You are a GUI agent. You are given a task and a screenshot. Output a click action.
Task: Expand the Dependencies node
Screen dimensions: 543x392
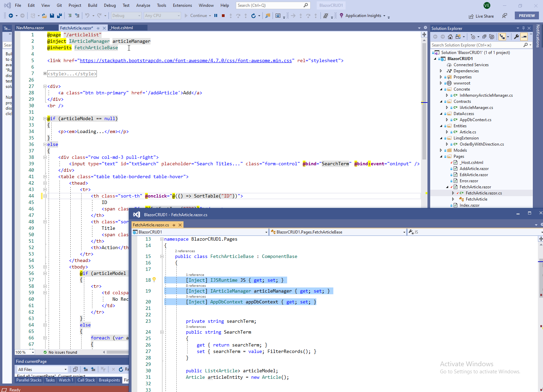click(441, 71)
